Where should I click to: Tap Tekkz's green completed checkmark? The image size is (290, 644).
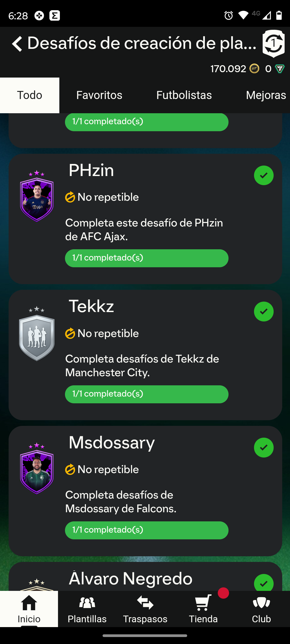(264, 312)
